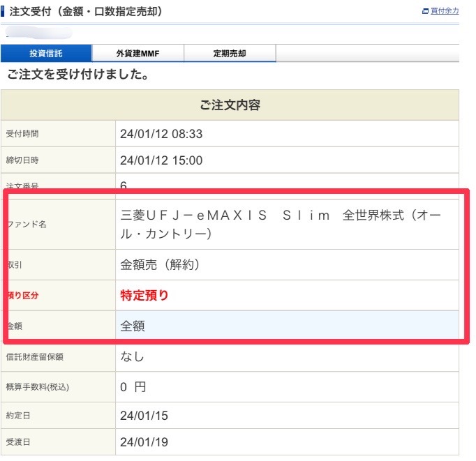Click the 預り区分 label
This screenshot has height=461, width=476.
23,295
